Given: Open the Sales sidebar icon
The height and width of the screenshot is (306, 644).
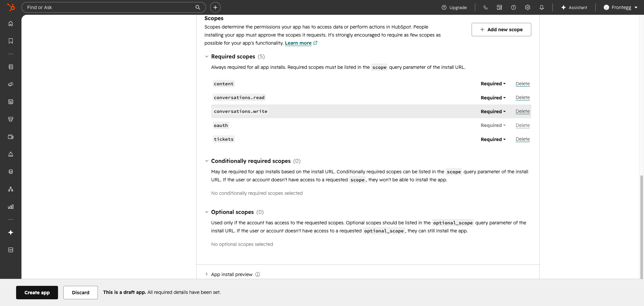Looking at the screenshot, I should pos(11,119).
